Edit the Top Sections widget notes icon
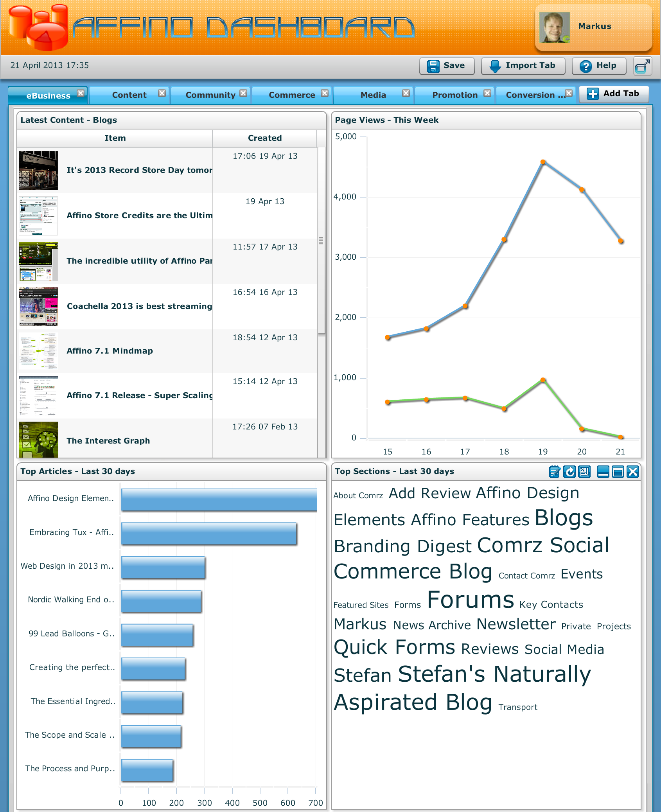Viewport: 661px width, 812px height. pos(555,472)
